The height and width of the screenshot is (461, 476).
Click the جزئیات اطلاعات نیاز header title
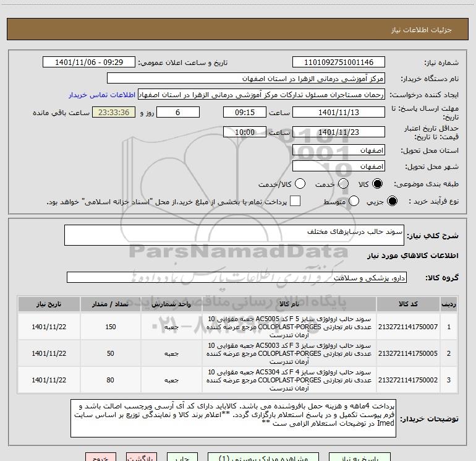pyautogui.click(x=421, y=30)
